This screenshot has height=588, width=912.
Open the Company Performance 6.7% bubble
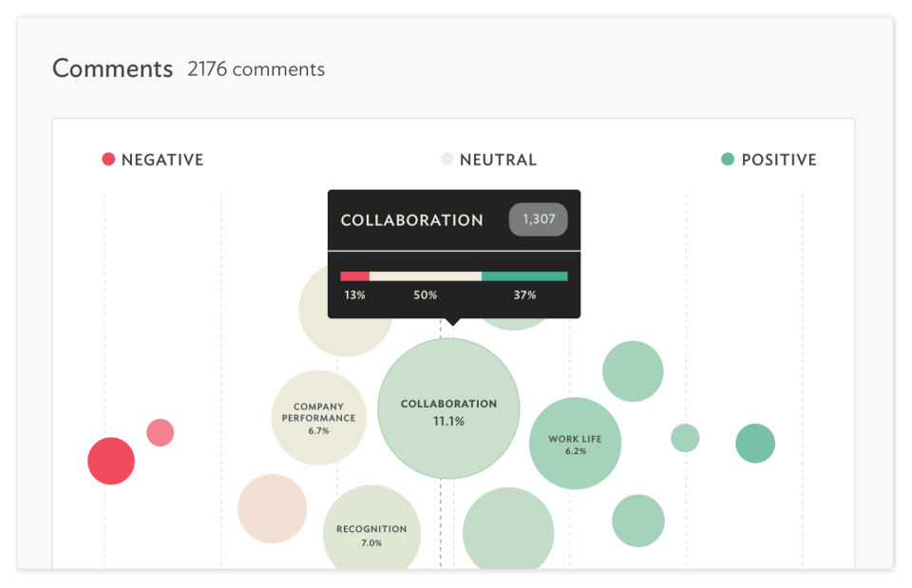[x=319, y=418]
